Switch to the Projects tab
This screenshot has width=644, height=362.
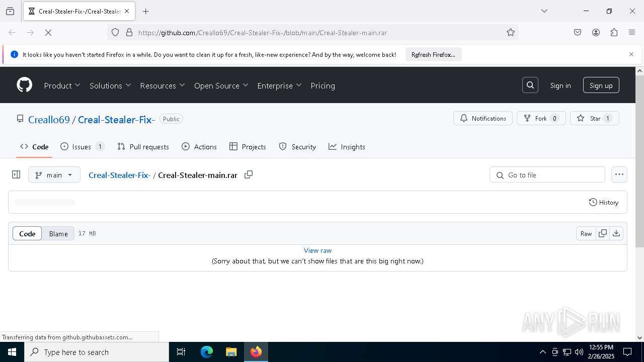[248, 147]
